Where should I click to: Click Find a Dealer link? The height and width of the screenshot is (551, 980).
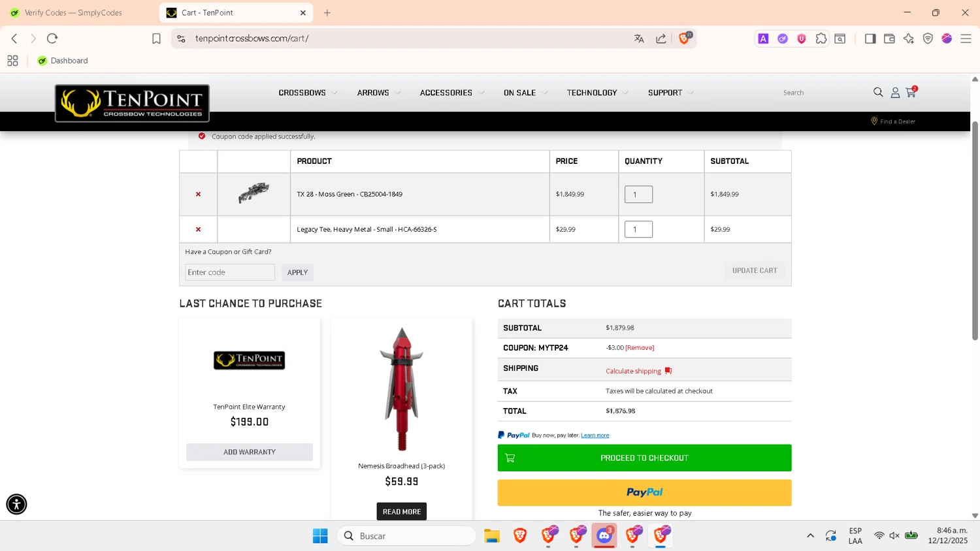(893, 121)
